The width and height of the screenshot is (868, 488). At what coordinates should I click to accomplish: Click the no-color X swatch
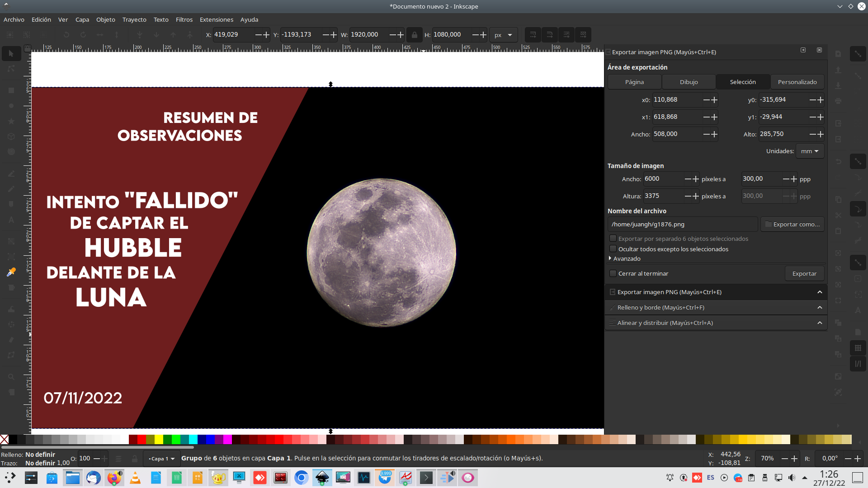[5, 439]
